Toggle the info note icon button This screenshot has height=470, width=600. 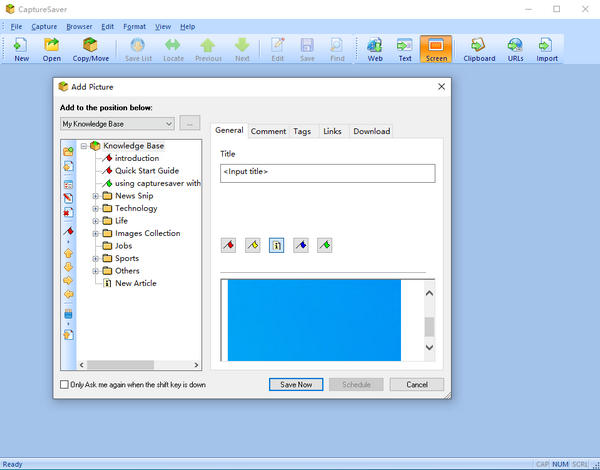point(277,245)
